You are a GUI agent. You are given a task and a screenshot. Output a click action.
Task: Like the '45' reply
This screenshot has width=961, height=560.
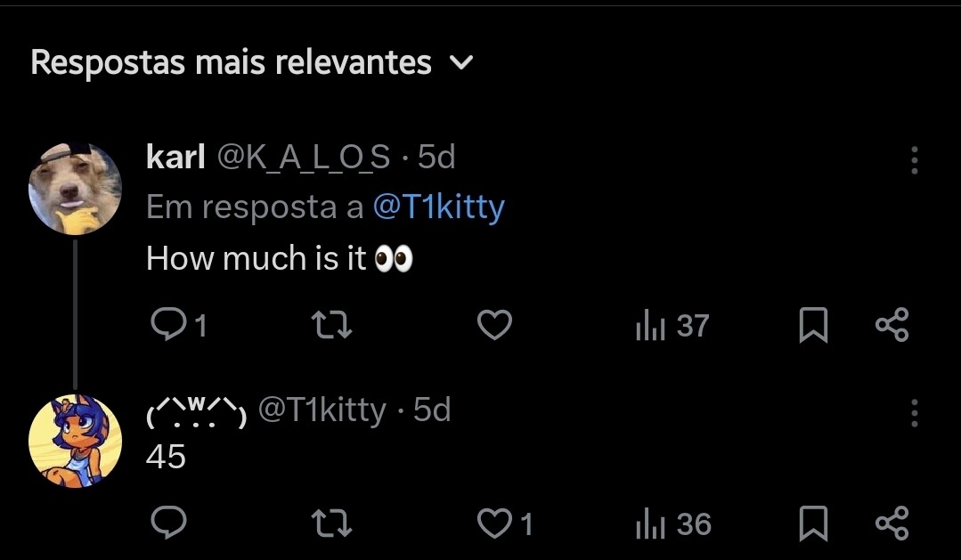(495, 523)
